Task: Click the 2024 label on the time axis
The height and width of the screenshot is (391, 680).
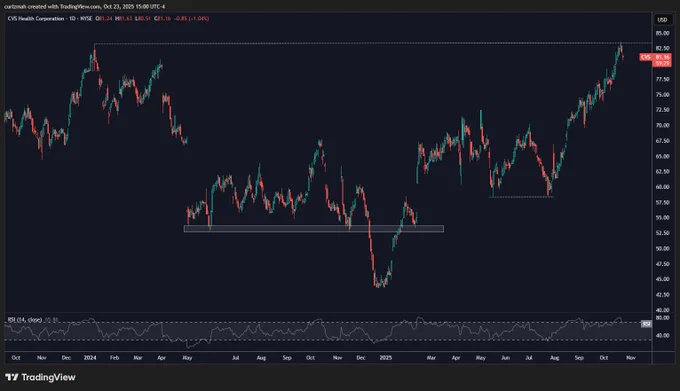Action: coord(90,358)
